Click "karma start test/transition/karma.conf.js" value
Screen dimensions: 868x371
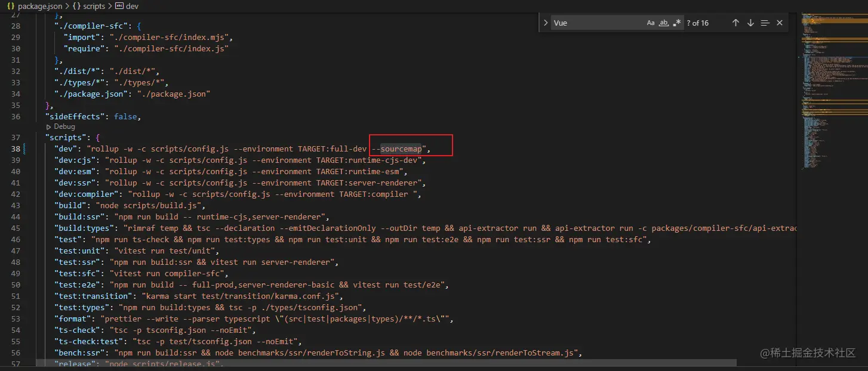point(242,296)
